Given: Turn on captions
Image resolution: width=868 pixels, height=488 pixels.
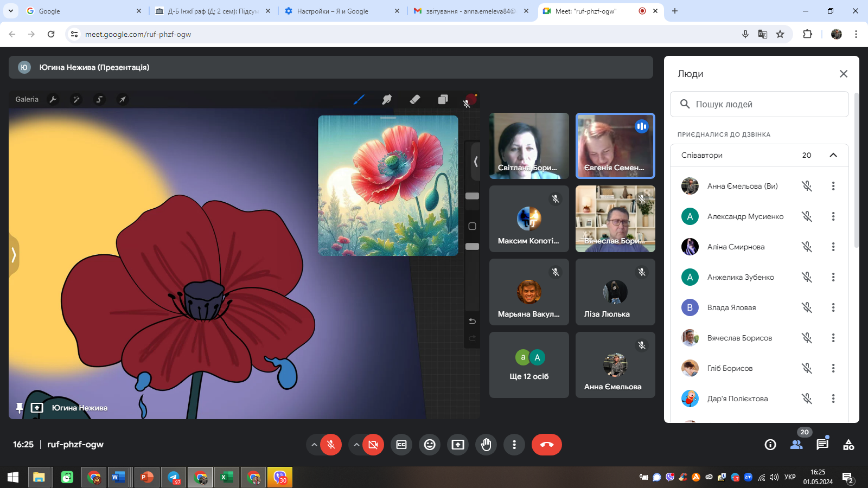Looking at the screenshot, I should [401, 445].
